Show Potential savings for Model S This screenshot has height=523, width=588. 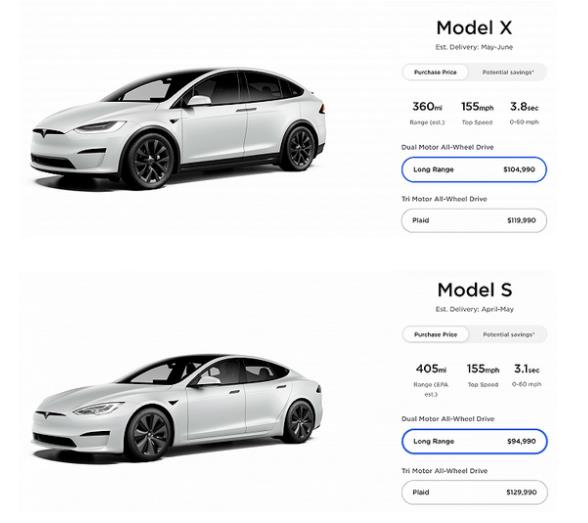point(508,334)
